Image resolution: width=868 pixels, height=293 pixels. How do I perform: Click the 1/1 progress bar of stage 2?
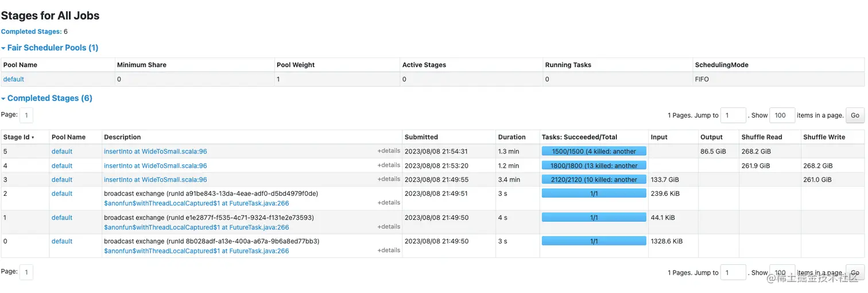click(x=594, y=194)
